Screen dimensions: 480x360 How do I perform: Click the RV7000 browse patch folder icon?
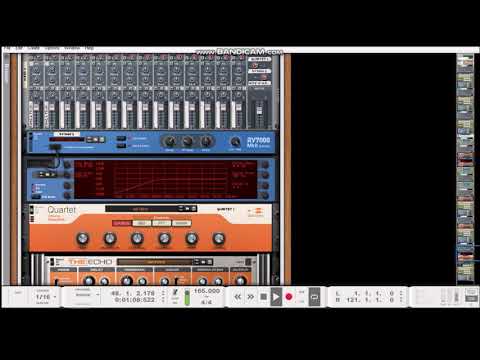96,139
